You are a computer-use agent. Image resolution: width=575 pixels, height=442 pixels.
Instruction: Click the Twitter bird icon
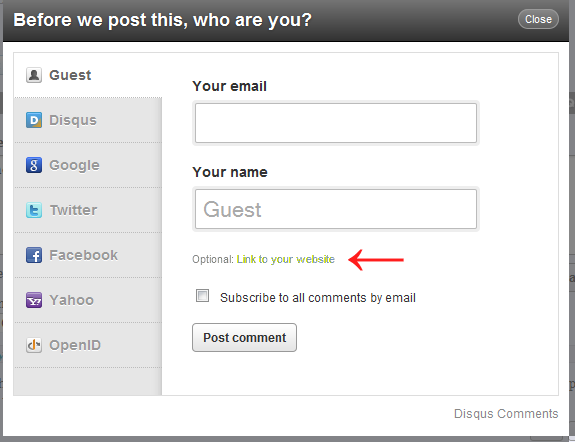[34, 210]
